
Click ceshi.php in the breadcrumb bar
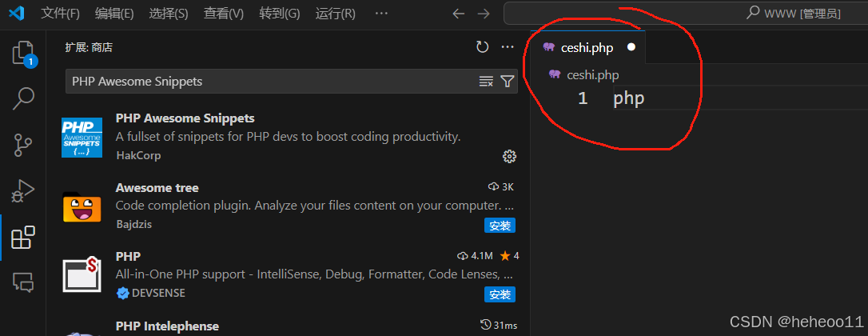(592, 75)
